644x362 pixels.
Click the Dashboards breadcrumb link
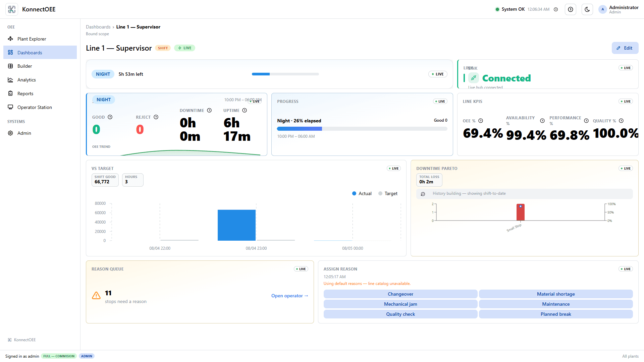(98, 27)
